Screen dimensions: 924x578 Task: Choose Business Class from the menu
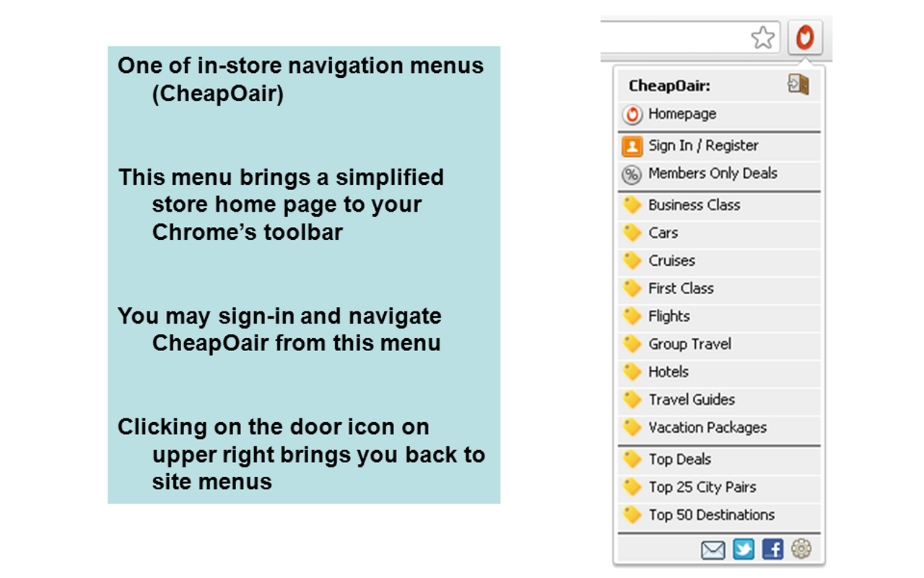tap(694, 205)
